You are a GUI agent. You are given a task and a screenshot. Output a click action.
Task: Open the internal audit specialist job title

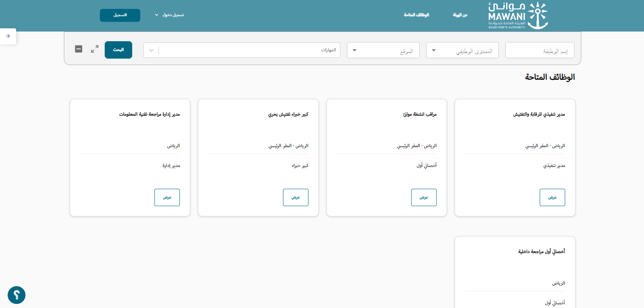pos(541,251)
